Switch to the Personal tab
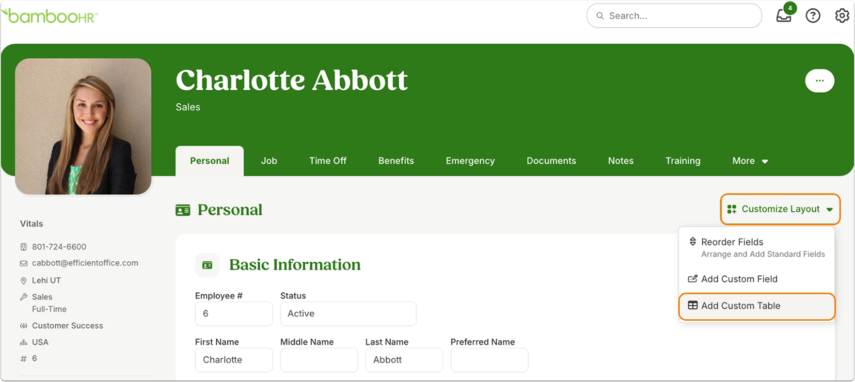Screen dimensions: 855x382 [x=209, y=161]
